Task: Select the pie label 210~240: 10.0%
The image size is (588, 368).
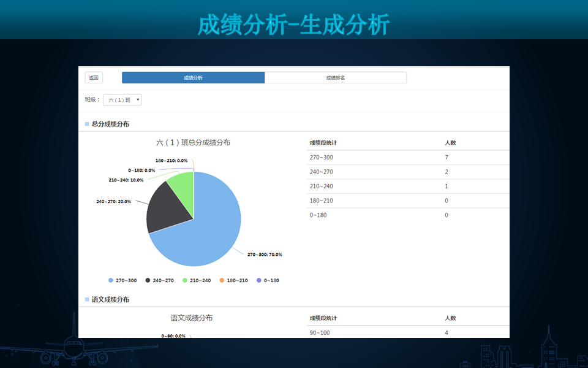Action: point(126,180)
